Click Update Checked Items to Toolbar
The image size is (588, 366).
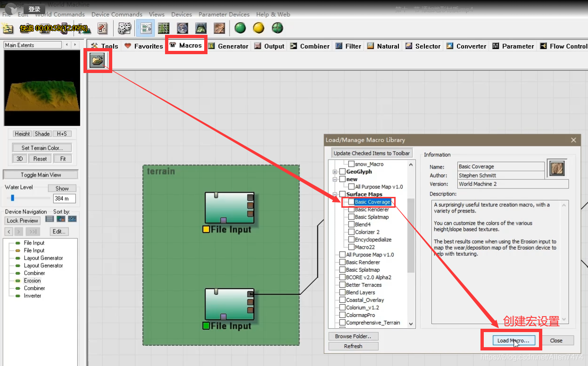[x=372, y=153]
